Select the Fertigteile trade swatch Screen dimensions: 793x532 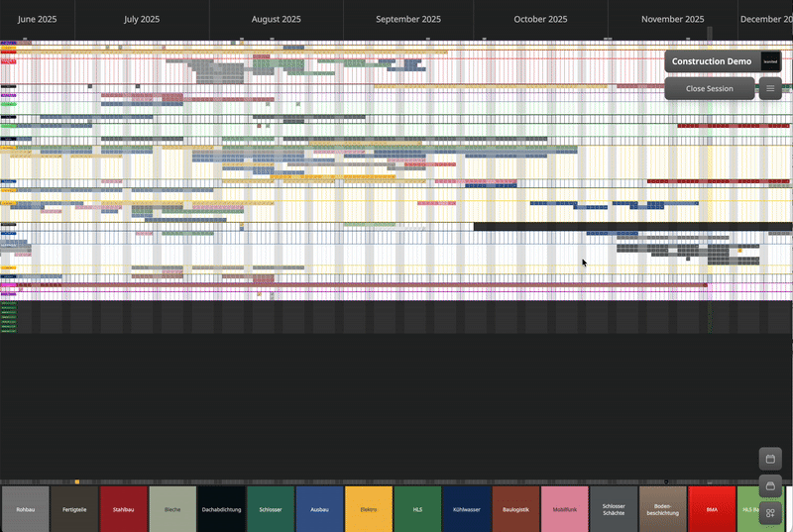click(74, 508)
